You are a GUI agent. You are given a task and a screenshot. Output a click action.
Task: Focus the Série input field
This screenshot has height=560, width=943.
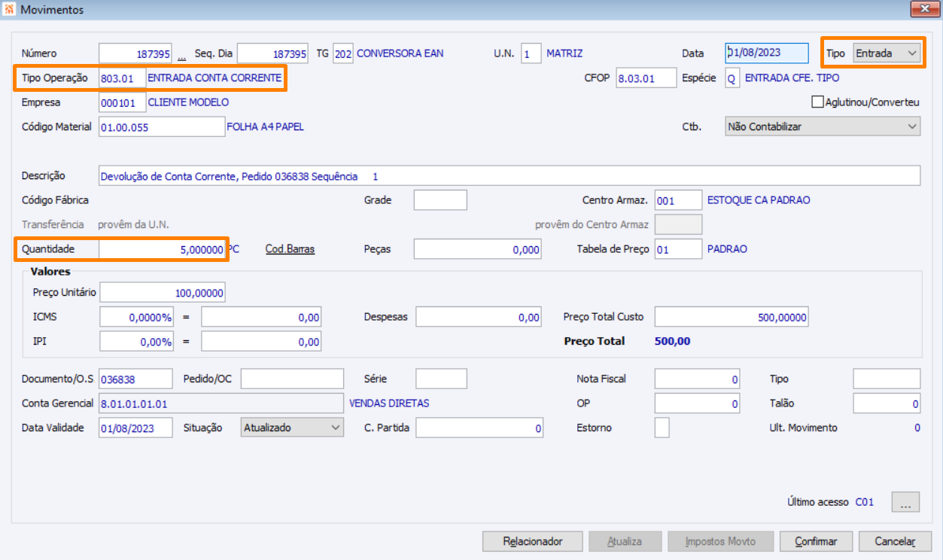(441, 379)
